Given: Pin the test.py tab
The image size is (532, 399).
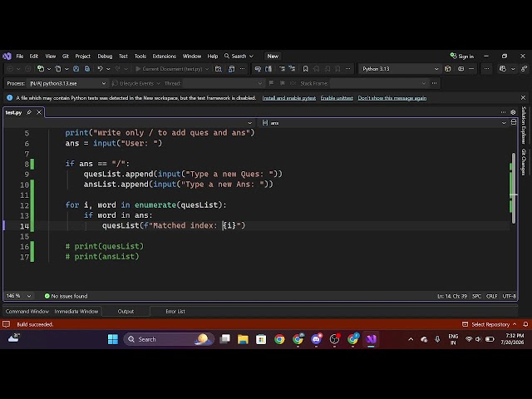Looking at the screenshot, I should pos(29,112).
